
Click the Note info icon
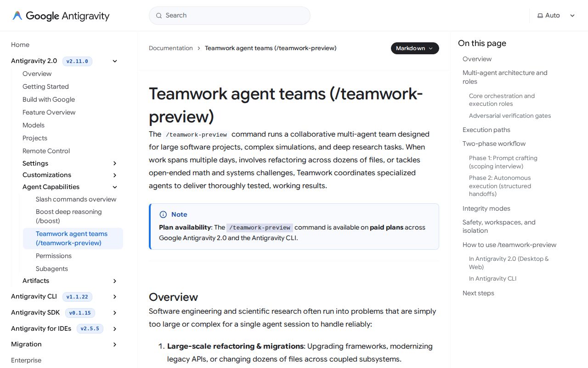tap(163, 214)
